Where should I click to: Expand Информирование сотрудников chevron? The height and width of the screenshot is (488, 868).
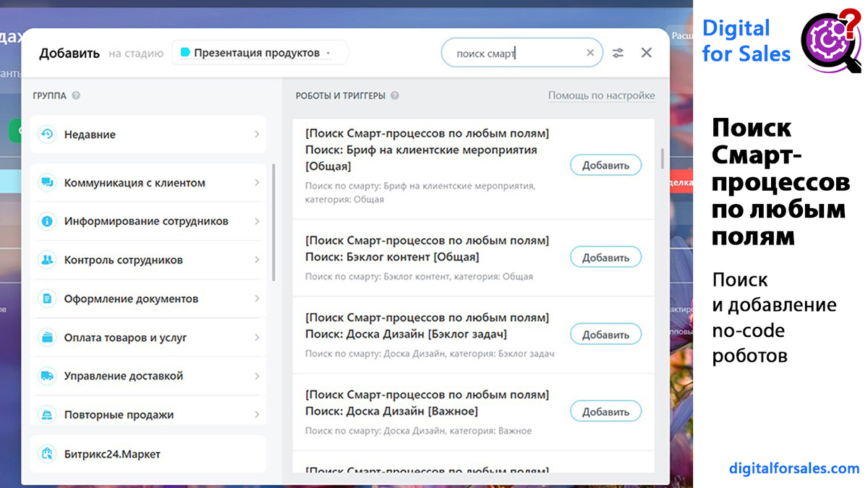257,221
